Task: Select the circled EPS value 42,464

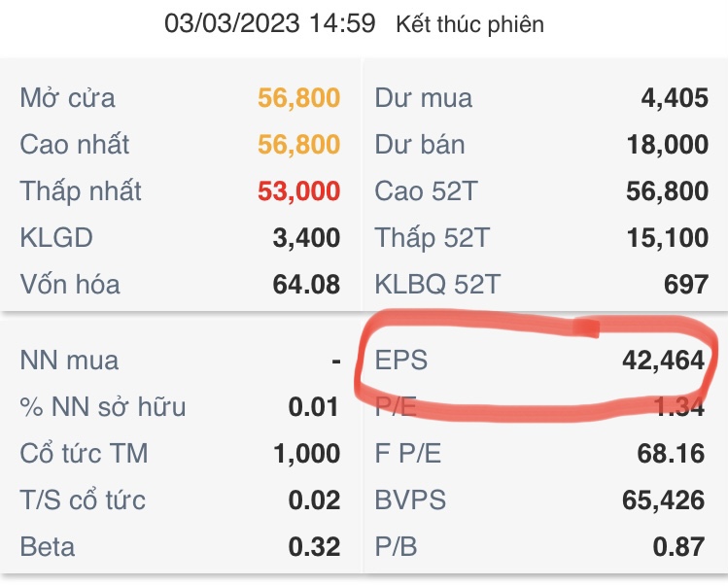Action: pos(663,361)
